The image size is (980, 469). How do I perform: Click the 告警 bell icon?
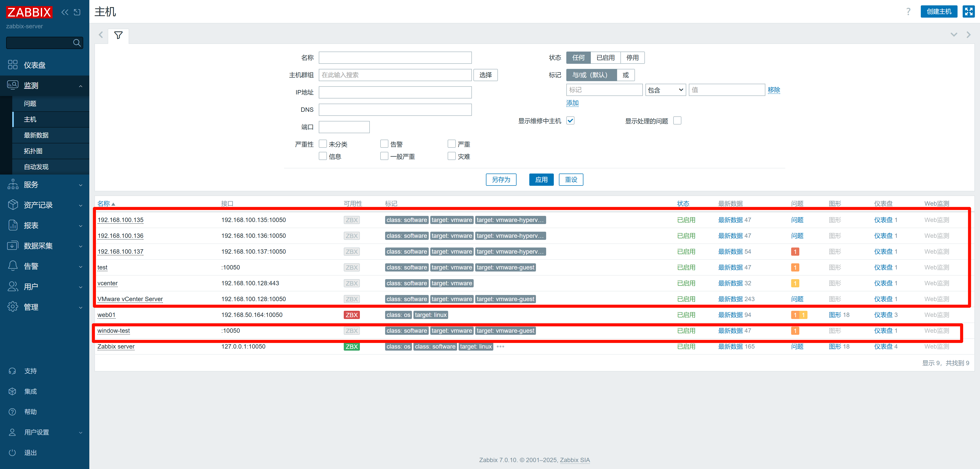[13, 266]
